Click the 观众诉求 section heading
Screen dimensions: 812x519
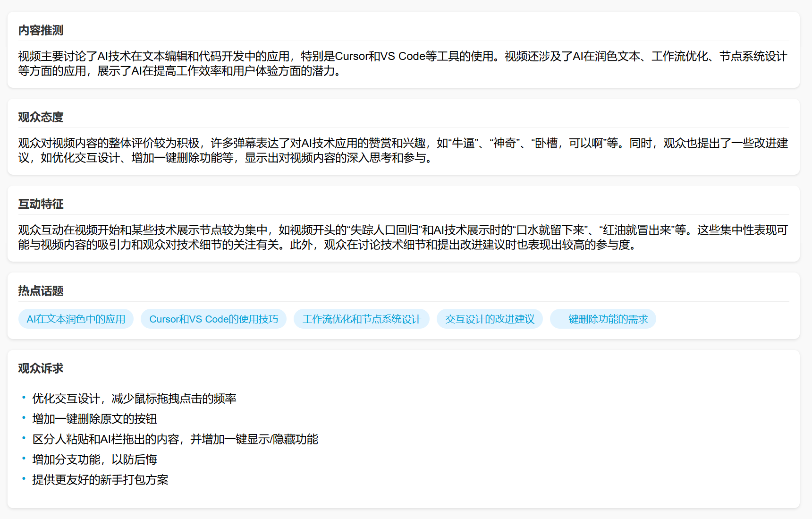(x=41, y=369)
